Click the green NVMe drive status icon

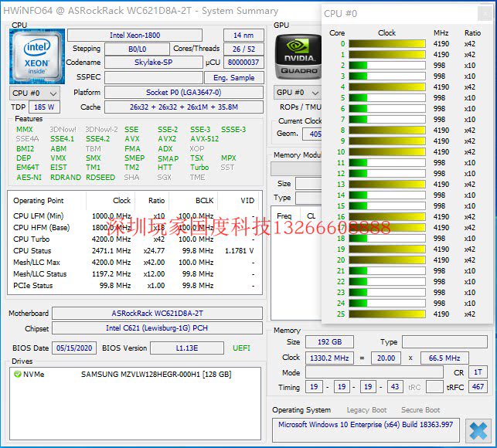click(18, 374)
